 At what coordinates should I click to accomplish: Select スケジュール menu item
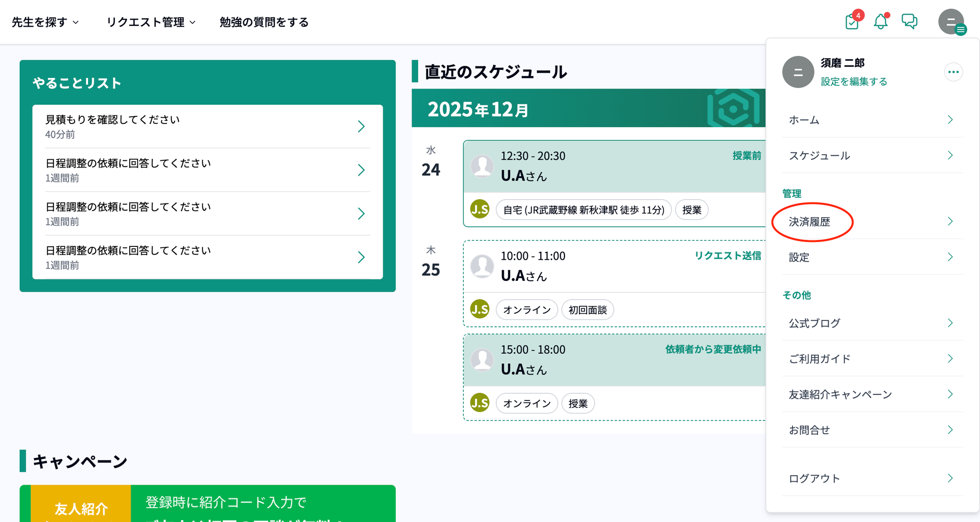[819, 155]
